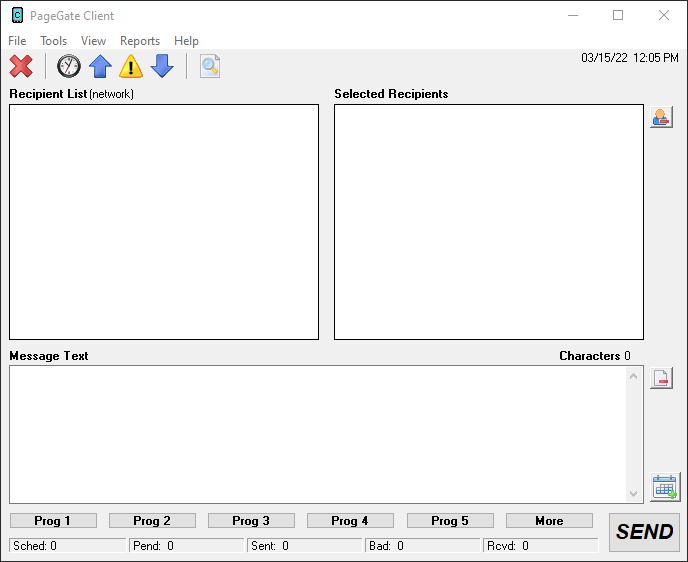Maximize the PageGate Client window
Viewport: 688px width, 562px height.
pos(618,15)
